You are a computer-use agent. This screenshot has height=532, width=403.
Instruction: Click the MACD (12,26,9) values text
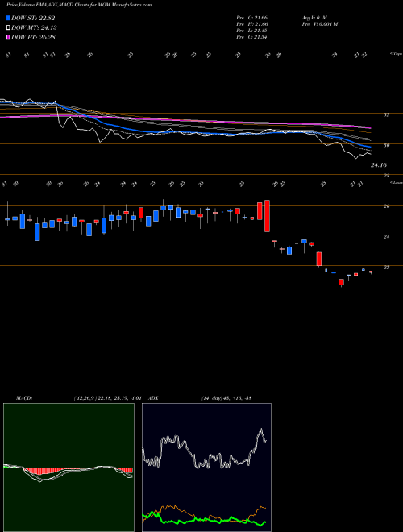tap(107, 398)
